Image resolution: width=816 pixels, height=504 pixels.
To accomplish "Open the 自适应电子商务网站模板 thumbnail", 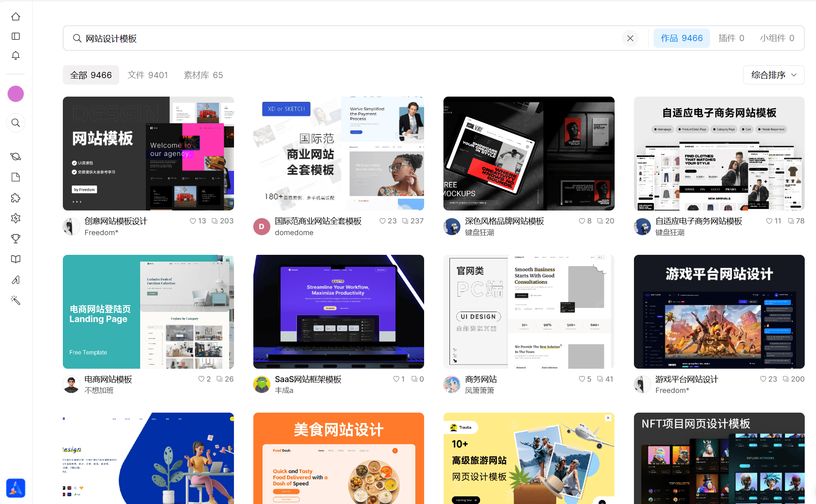I will point(719,153).
